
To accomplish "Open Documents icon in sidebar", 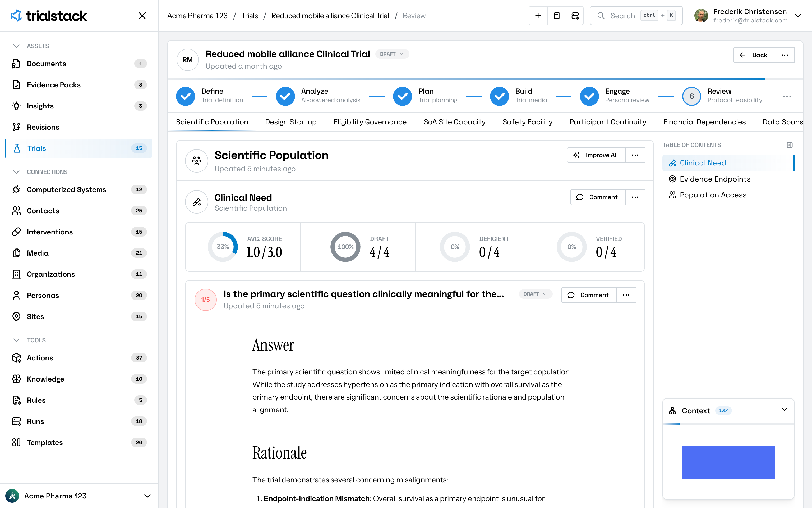I will pyautogui.click(x=16, y=64).
